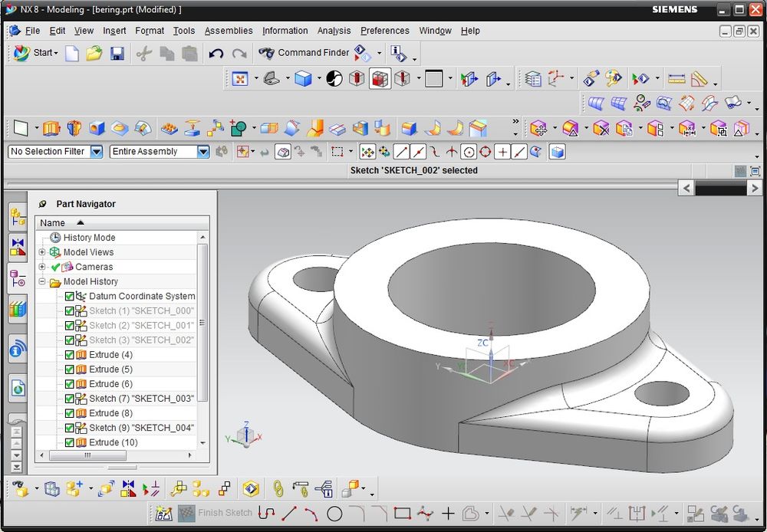Click the Fit view icon

pos(240,79)
